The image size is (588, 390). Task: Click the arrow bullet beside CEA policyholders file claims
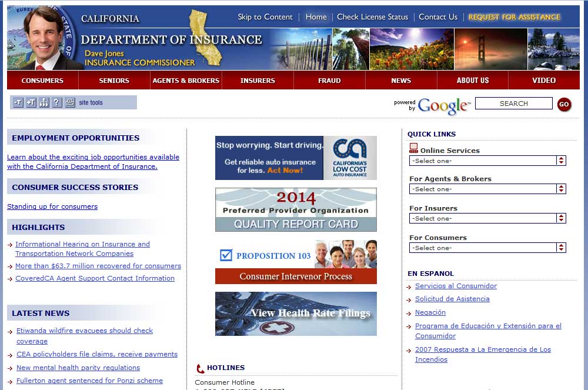(x=11, y=355)
